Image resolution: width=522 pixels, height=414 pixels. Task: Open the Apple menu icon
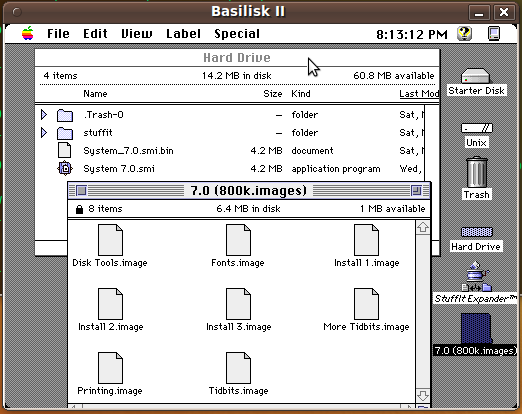[x=28, y=33]
